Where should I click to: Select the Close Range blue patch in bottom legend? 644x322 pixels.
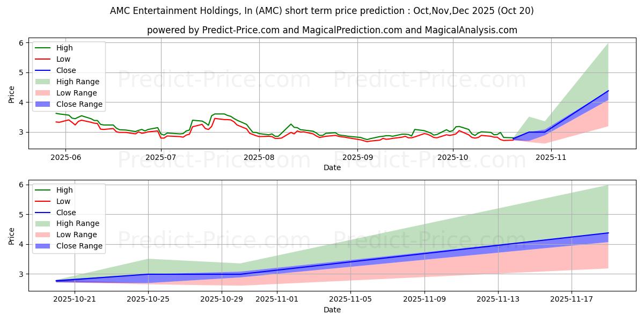44,246
